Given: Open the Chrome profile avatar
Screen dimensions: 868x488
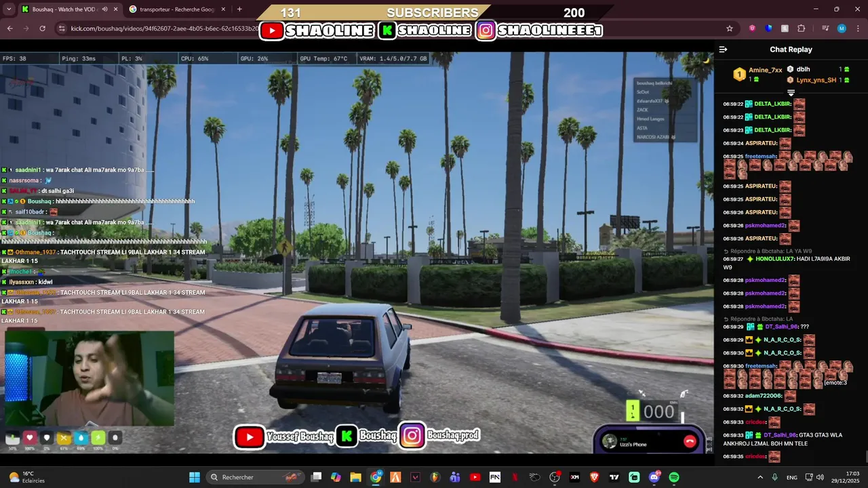Looking at the screenshot, I should tap(842, 28).
